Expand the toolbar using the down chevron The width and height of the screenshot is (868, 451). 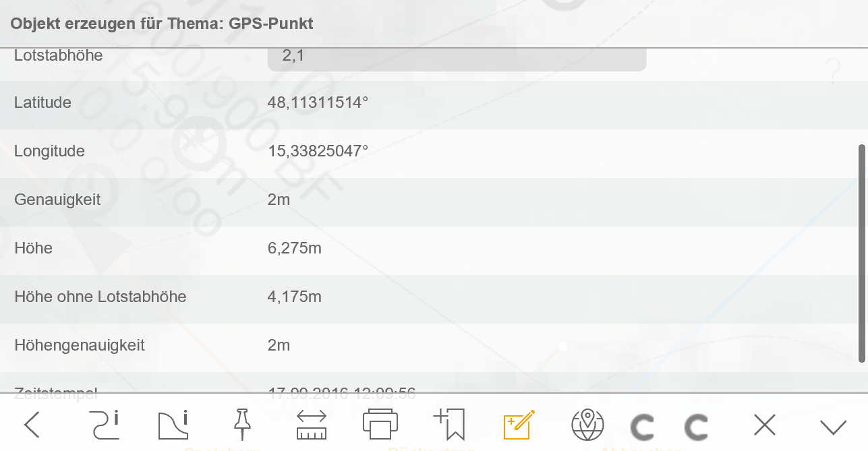(833, 427)
